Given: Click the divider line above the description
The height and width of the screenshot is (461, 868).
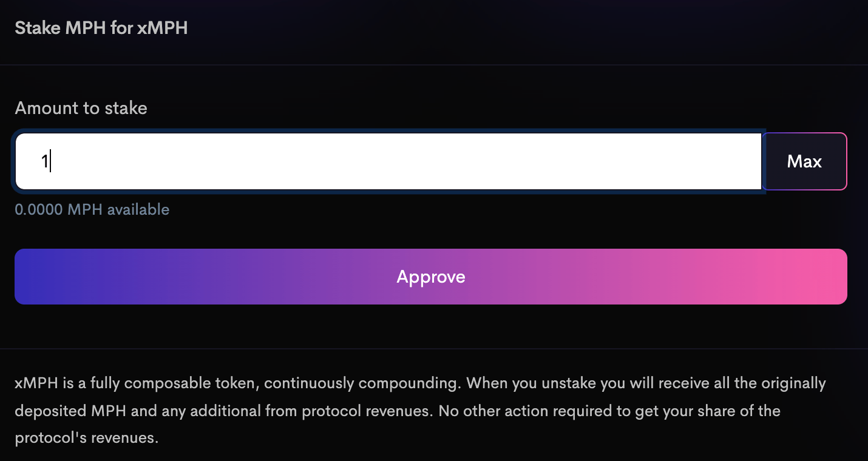Looking at the screenshot, I should click(x=434, y=349).
